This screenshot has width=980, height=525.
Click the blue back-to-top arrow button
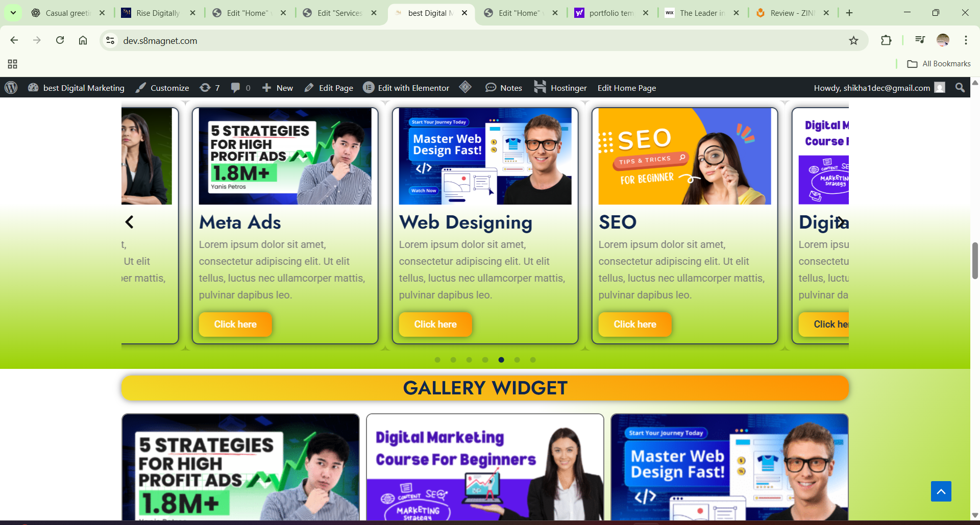coord(941,491)
